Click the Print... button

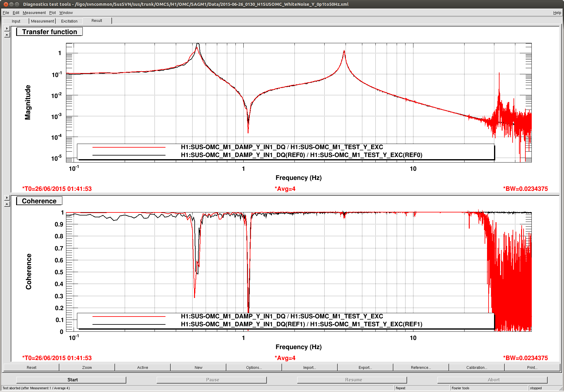pyautogui.click(x=532, y=367)
